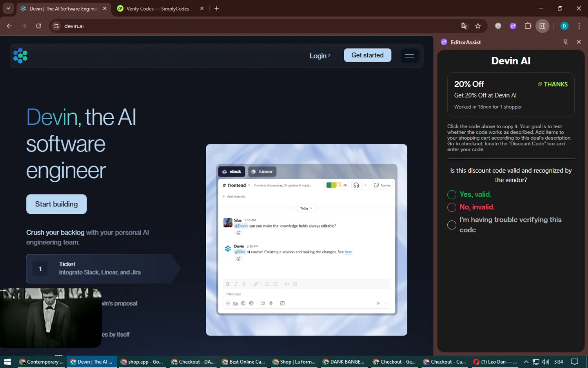Click the microphone icon in message toolbar
This screenshot has height=368, width=588.
(271, 303)
